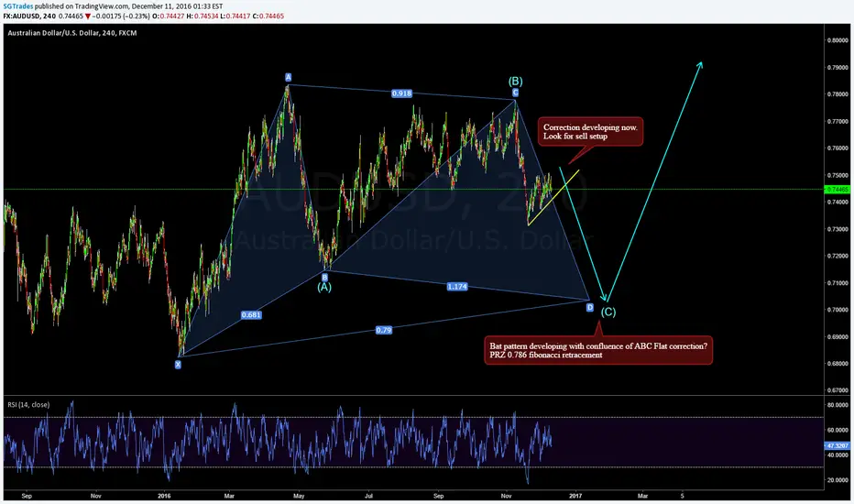The width and height of the screenshot is (854, 504).
Task: Click the 0.80000 price axis label
Action: pos(838,40)
